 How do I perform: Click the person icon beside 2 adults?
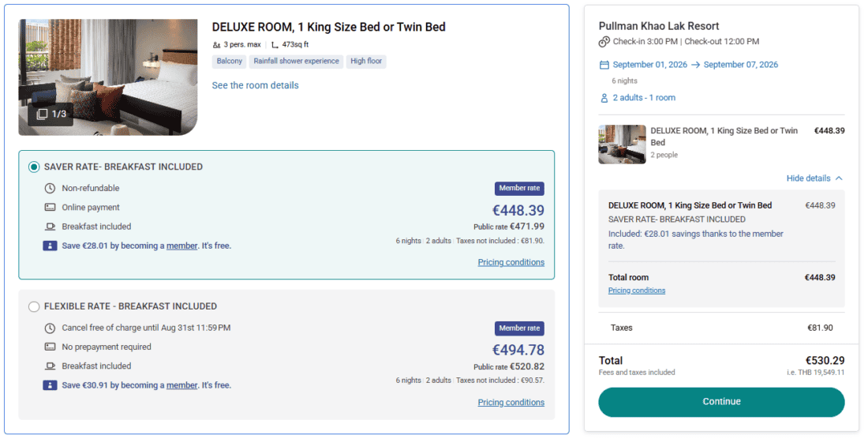604,98
